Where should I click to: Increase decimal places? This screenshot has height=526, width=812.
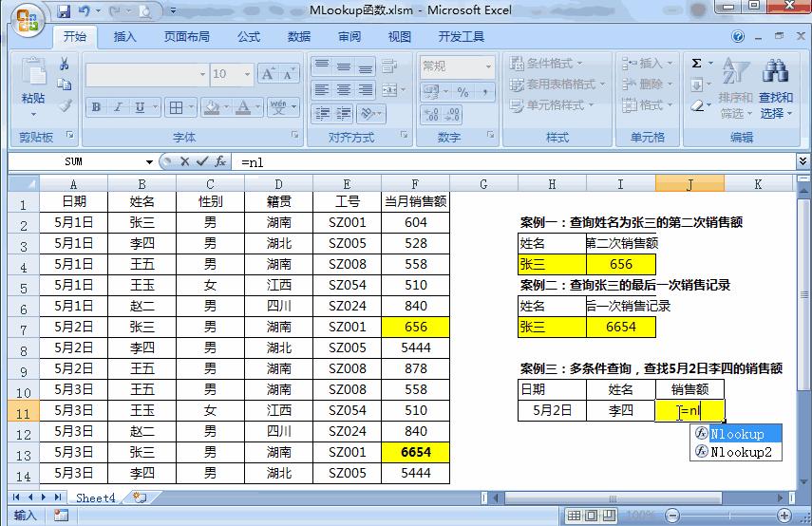(x=431, y=114)
